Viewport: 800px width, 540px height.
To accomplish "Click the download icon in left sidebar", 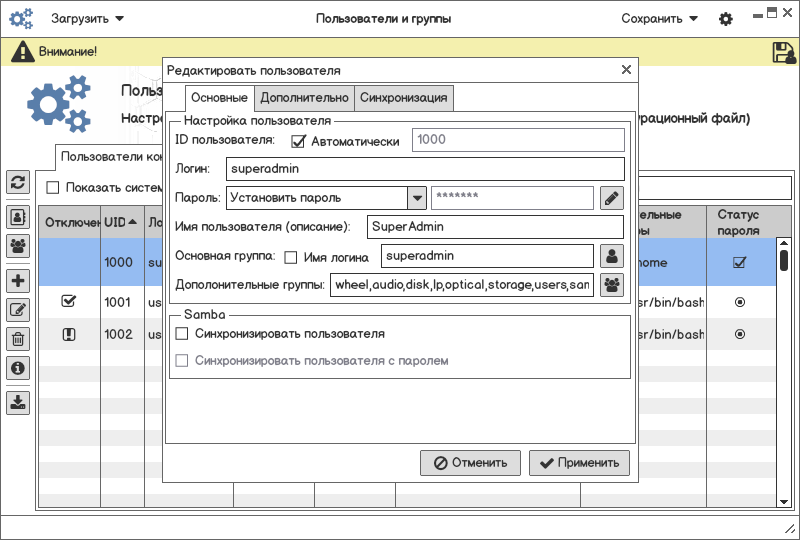I will pos(18,403).
